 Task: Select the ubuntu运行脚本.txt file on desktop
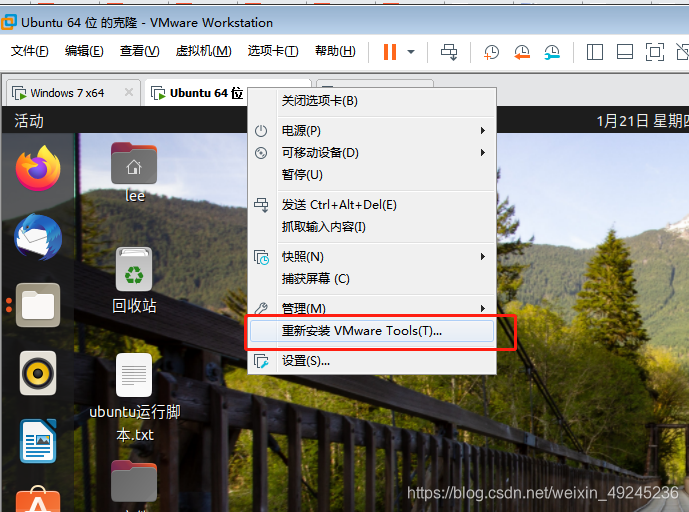pos(134,398)
